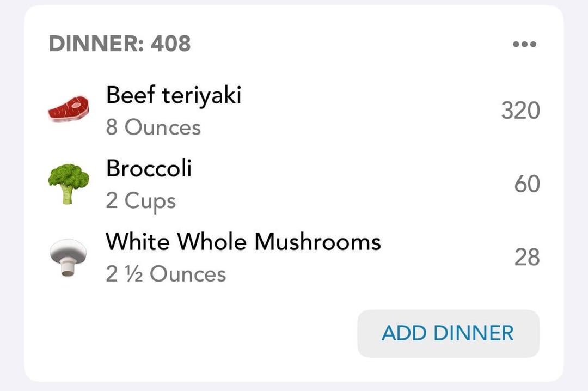Viewport: 588px width, 391px height.
Task: Select the 2 ½ Ounces serving size
Action: pyautogui.click(x=166, y=274)
